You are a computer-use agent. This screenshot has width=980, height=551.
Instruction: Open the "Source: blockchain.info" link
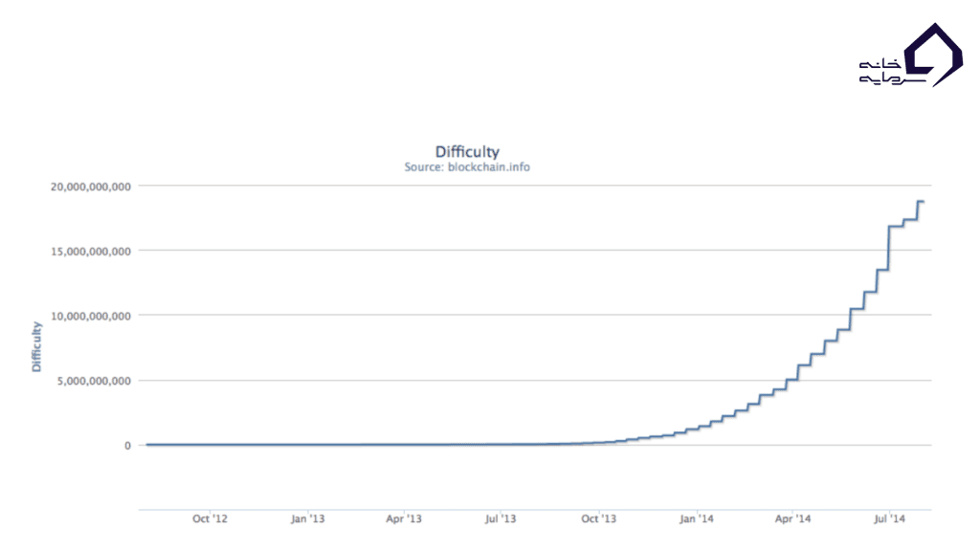pyautogui.click(x=467, y=166)
